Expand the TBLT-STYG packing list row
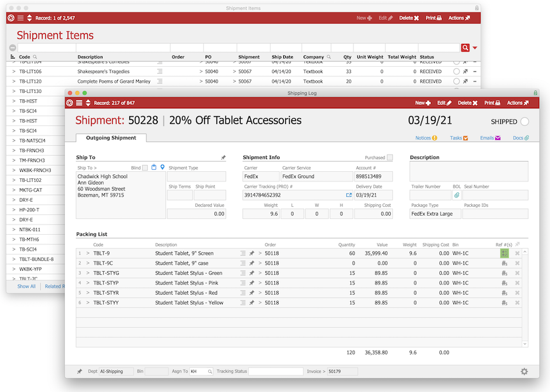 88,273
